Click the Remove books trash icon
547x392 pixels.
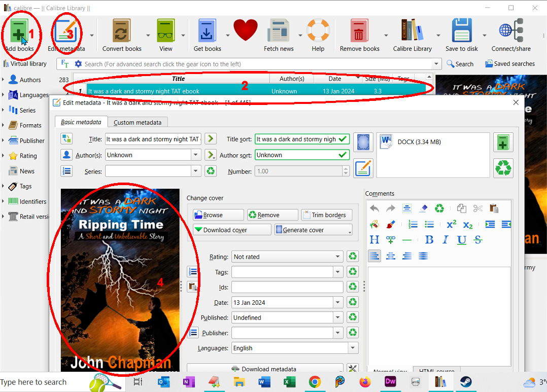click(x=359, y=31)
